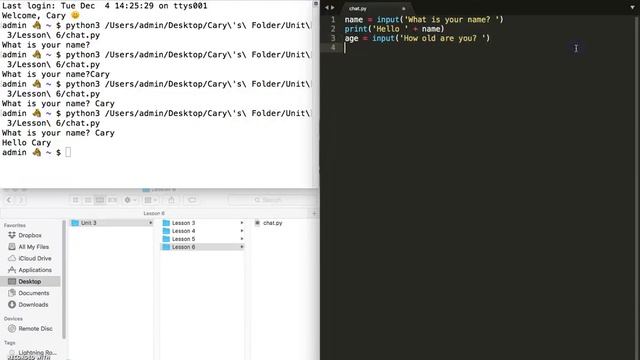
Task: Click the terminal prompt cursor box
Action: [68, 152]
